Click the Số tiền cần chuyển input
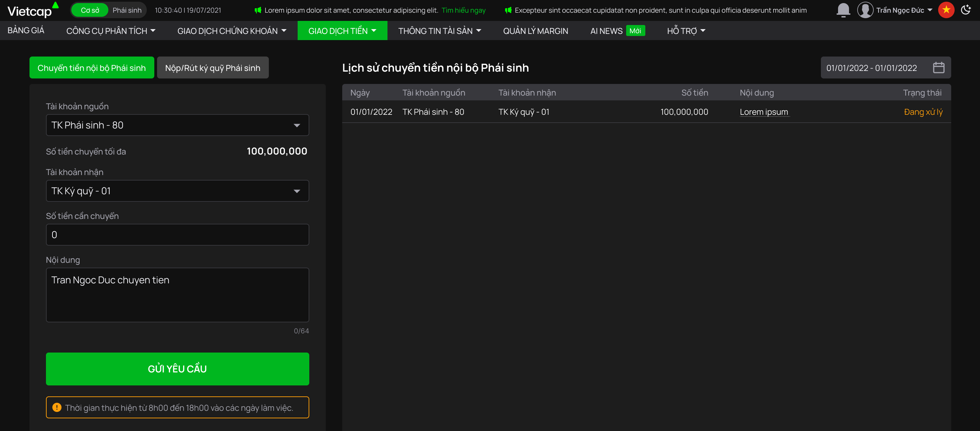 (x=177, y=234)
